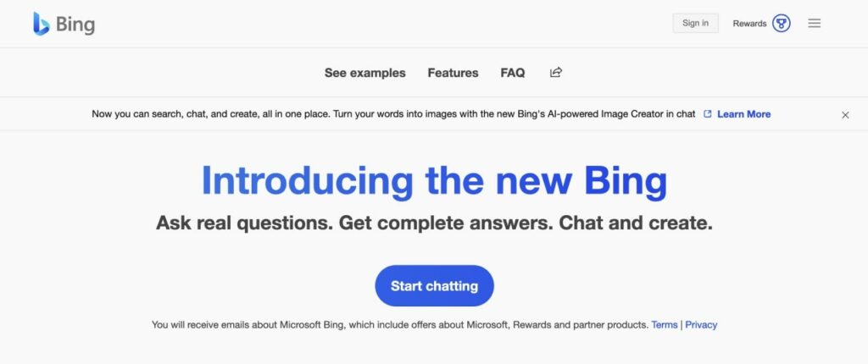Open the Privacy link
Image resolution: width=868 pixels, height=364 pixels.
pyautogui.click(x=701, y=325)
